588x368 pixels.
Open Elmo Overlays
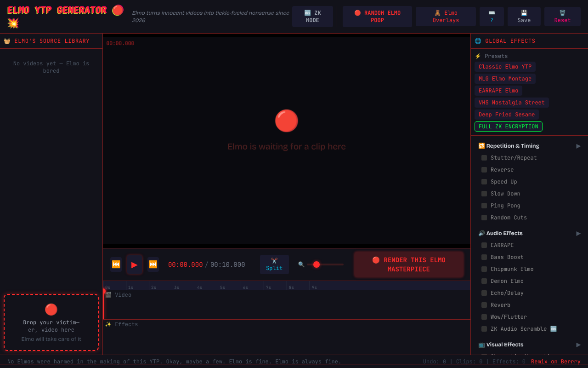(446, 17)
